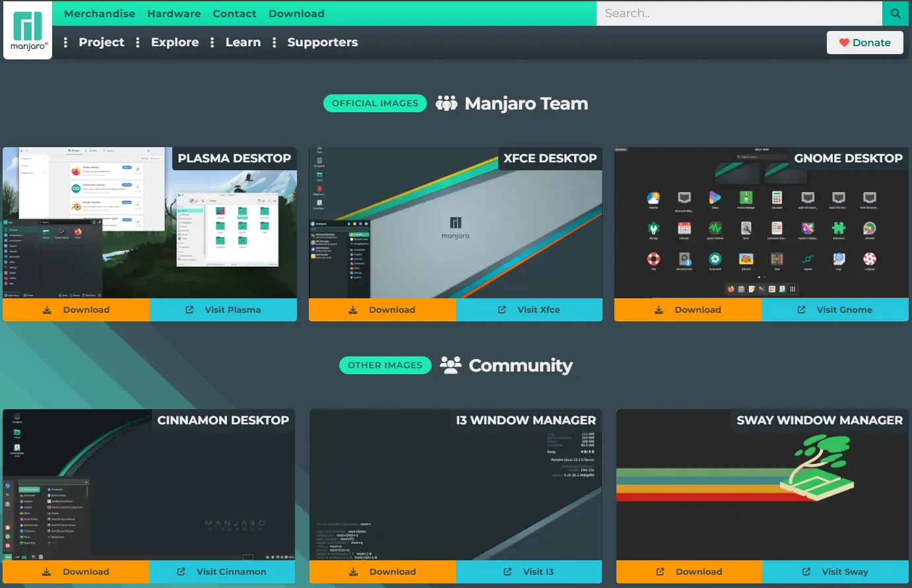Viewport: 912px width, 588px height.
Task: Click the Community heading text
Action: click(521, 366)
